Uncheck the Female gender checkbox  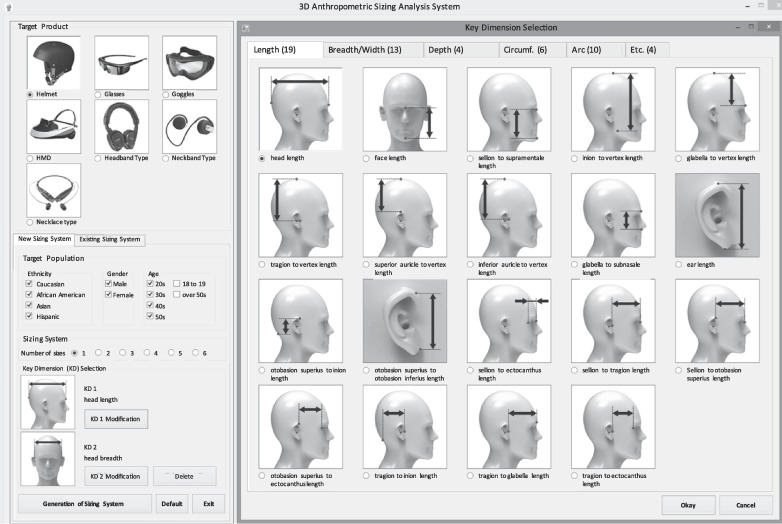(108, 295)
